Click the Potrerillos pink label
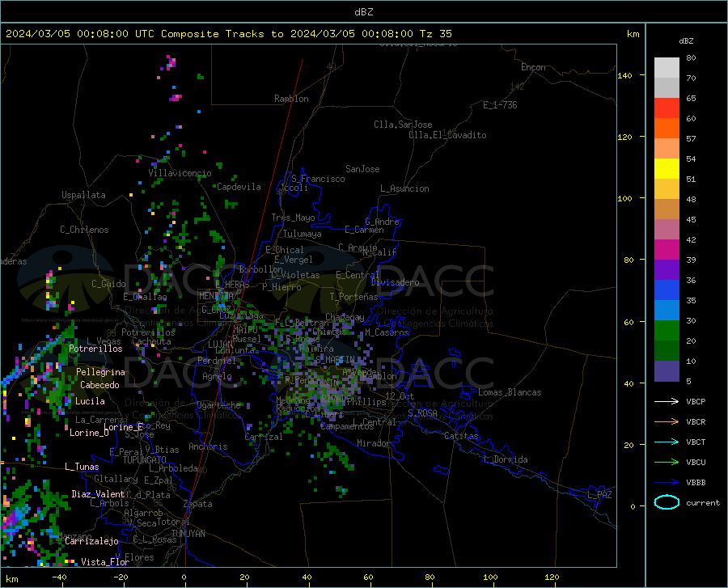The image size is (728, 588). [95, 349]
